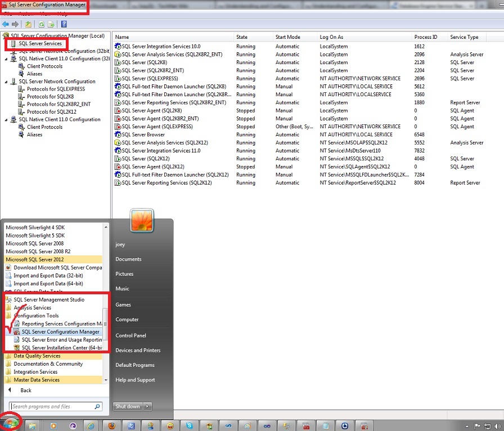Select Protocols for SQL2K8R2_ENT in the tree
Screen dimensions: 504x431
click(59, 104)
